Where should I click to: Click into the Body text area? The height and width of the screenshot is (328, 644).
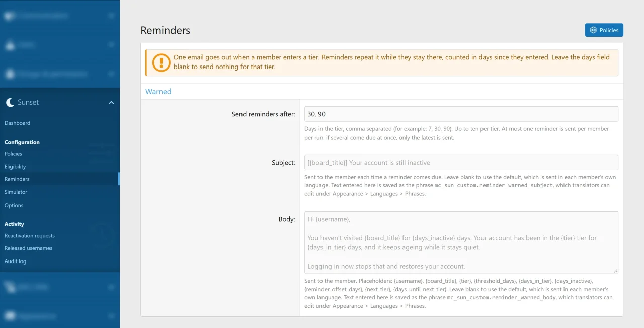coord(461,243)
